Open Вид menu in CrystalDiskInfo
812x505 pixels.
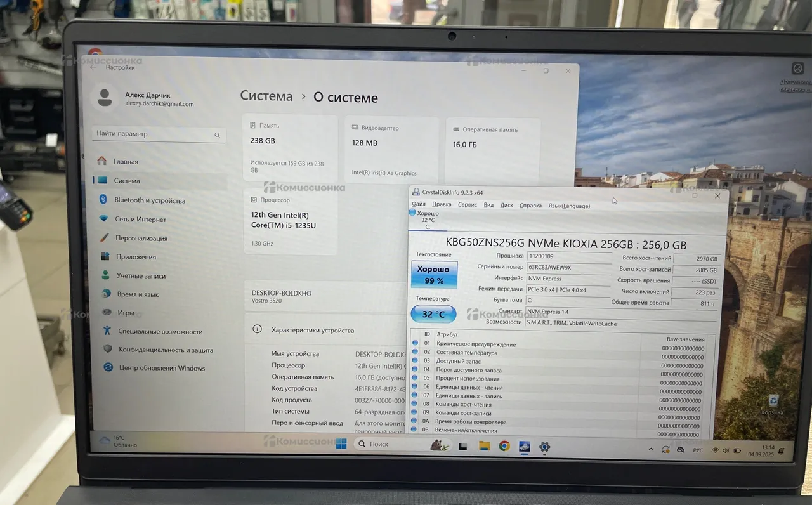point(488,205)
